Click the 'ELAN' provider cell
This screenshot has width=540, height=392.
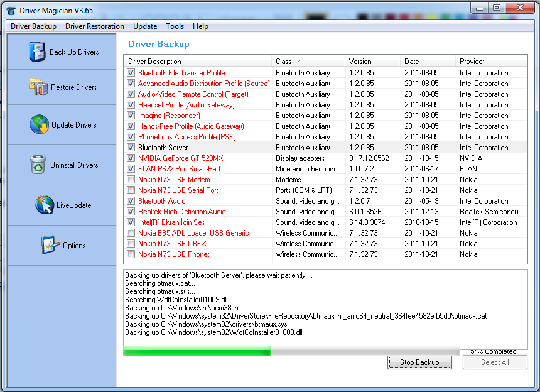pyautogui.click(x=468, y=169)
